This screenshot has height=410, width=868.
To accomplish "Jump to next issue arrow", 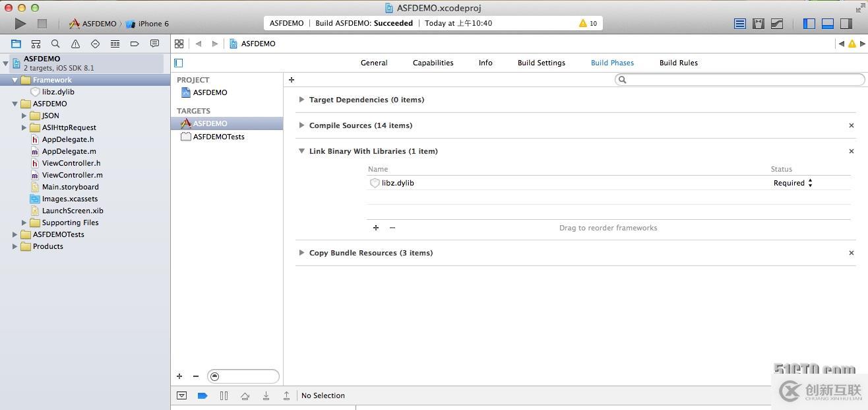I will (862, 44).
